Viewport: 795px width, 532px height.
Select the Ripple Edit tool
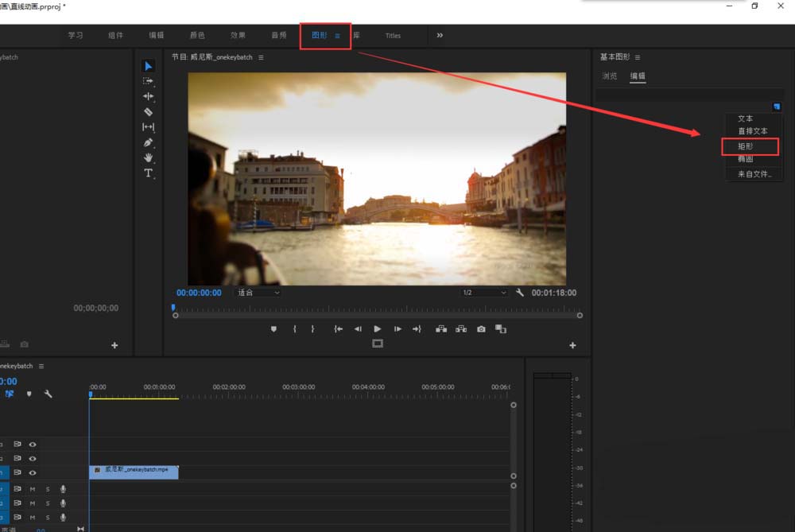148,96
